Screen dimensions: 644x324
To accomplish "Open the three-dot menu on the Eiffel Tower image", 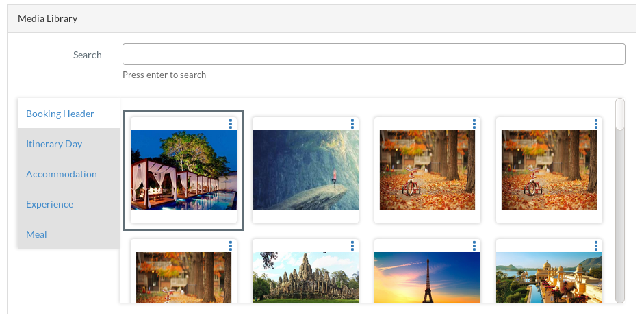I will coord(474,246).
